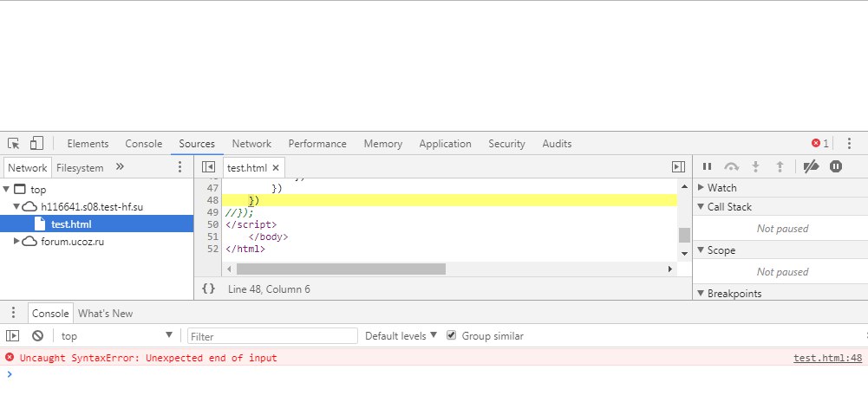Deactivate all breakpoints

811,166
